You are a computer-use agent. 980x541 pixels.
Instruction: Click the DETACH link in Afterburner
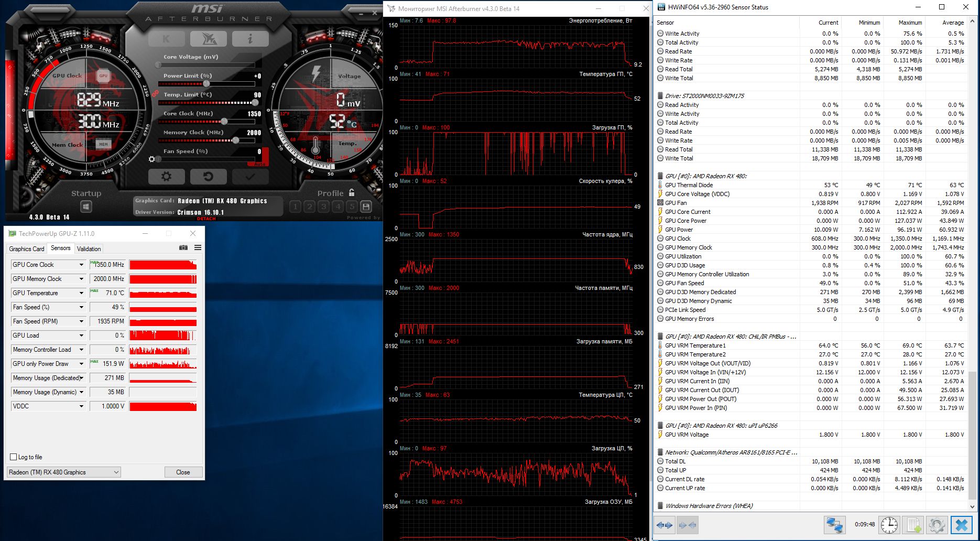coord(206,219)
